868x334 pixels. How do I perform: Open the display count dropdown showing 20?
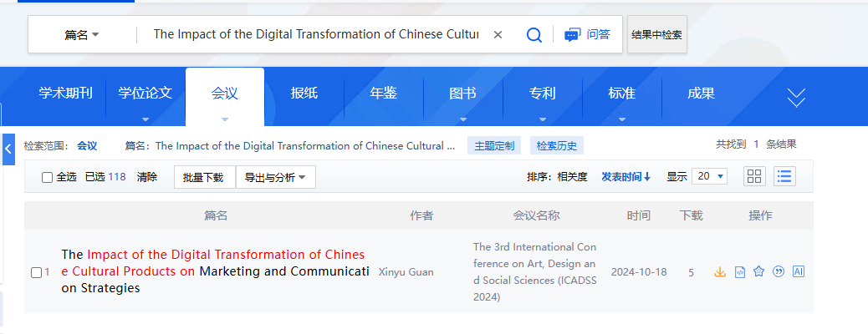[x=709, y=176]
